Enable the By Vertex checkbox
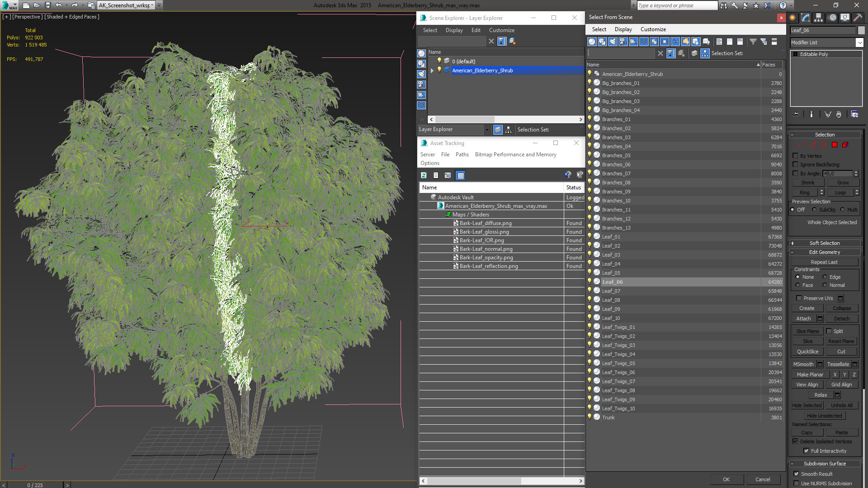The height and width of the screenshot is (488, 868). click(795, 156)
